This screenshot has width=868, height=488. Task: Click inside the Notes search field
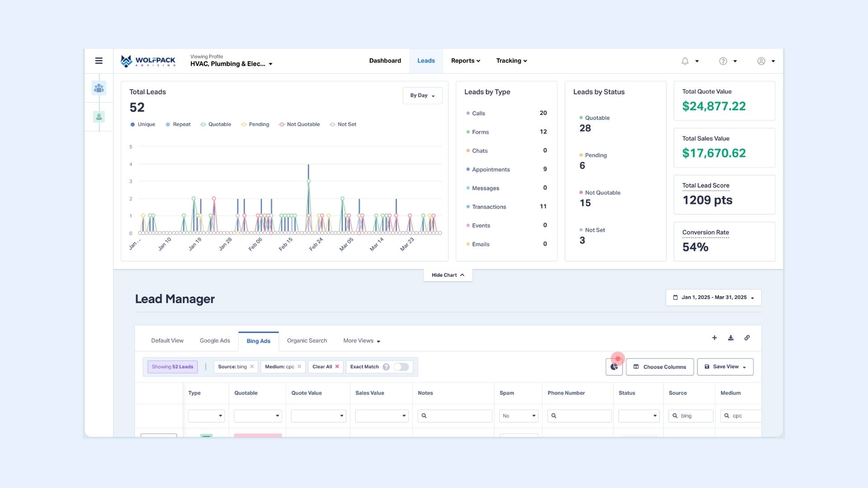coord(455,416)
